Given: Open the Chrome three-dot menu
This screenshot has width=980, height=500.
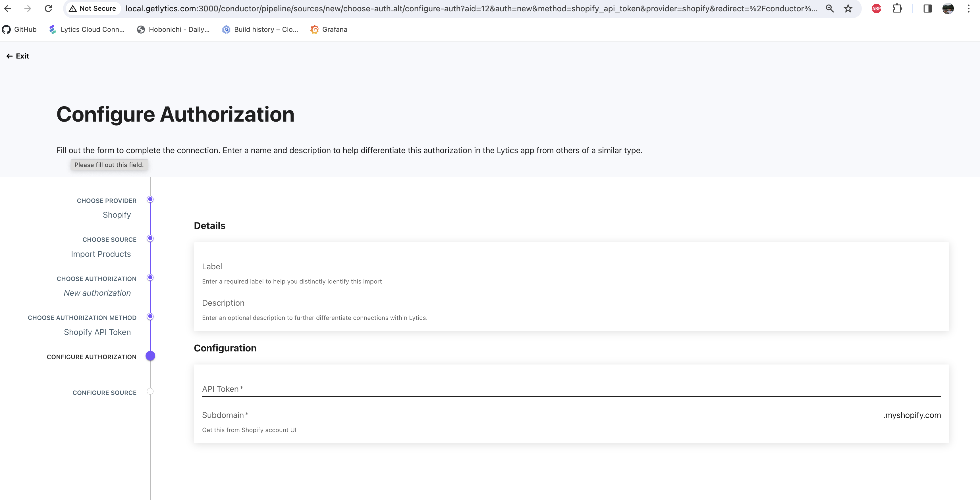Looking at the screenshot, I should 969,8.
